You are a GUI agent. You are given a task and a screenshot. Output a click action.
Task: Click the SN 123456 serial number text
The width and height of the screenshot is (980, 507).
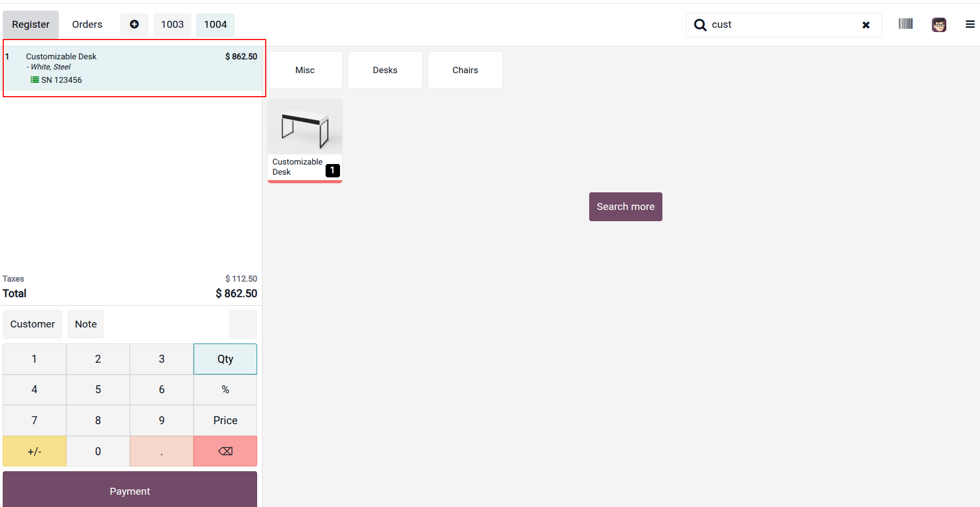(61, 80)
